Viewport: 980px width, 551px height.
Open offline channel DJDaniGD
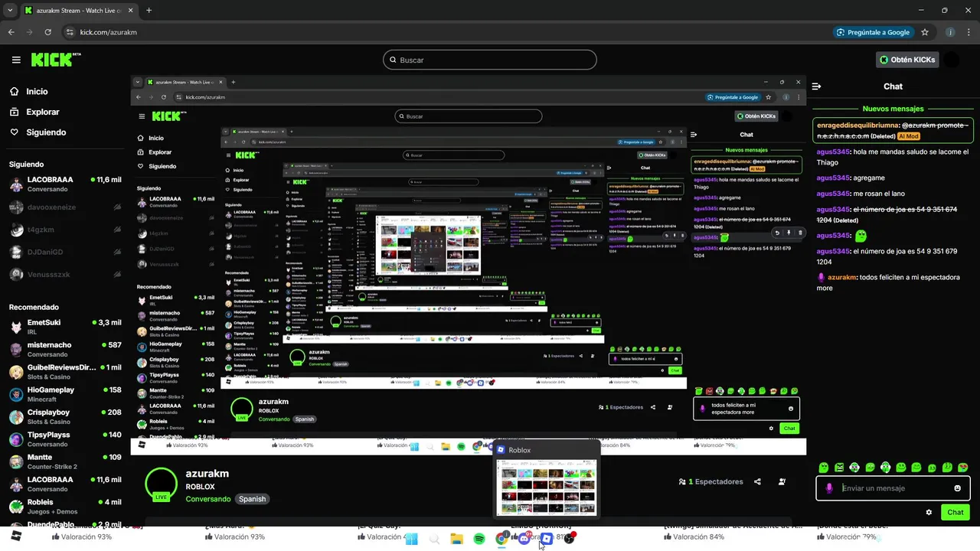[65, 252]
